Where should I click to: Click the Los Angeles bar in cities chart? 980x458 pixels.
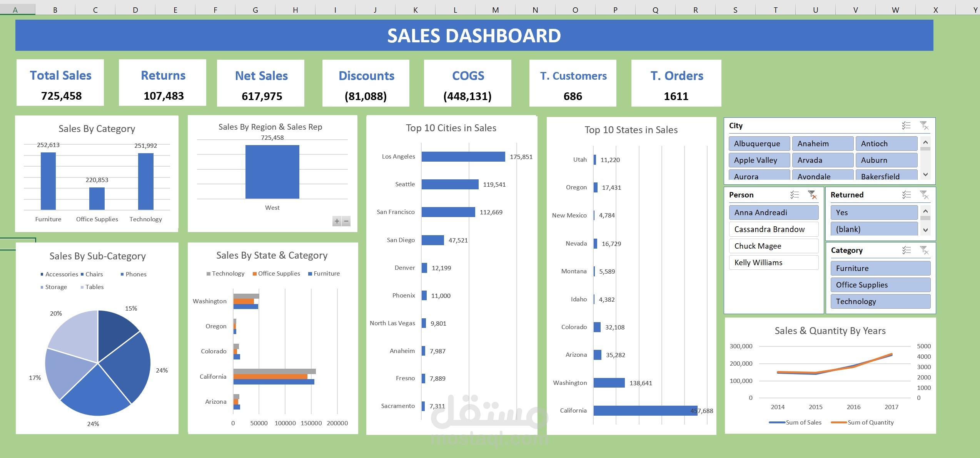tap(463, 157)
